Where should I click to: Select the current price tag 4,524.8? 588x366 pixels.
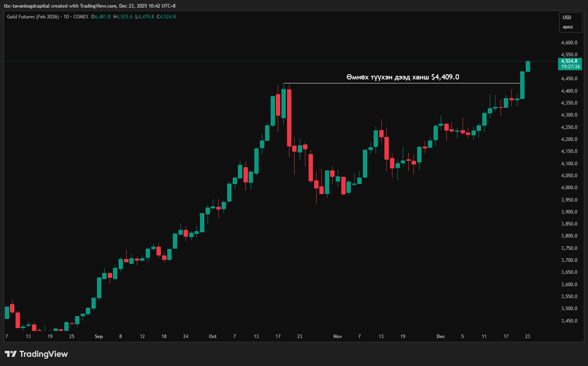click(570, 61)
